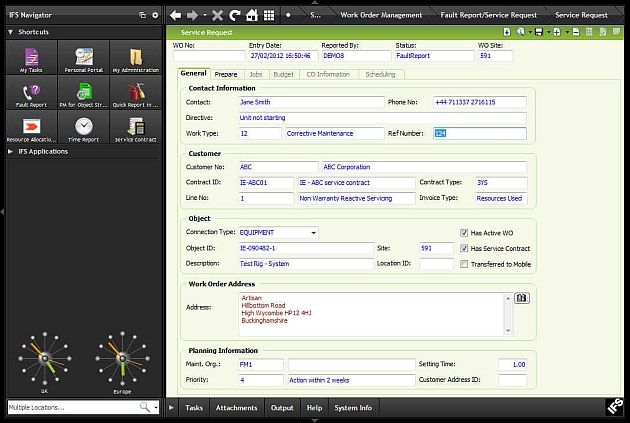Open the Attachments bottom panel
This screenshot has height=423, width=630.
[x=236, y=408]
